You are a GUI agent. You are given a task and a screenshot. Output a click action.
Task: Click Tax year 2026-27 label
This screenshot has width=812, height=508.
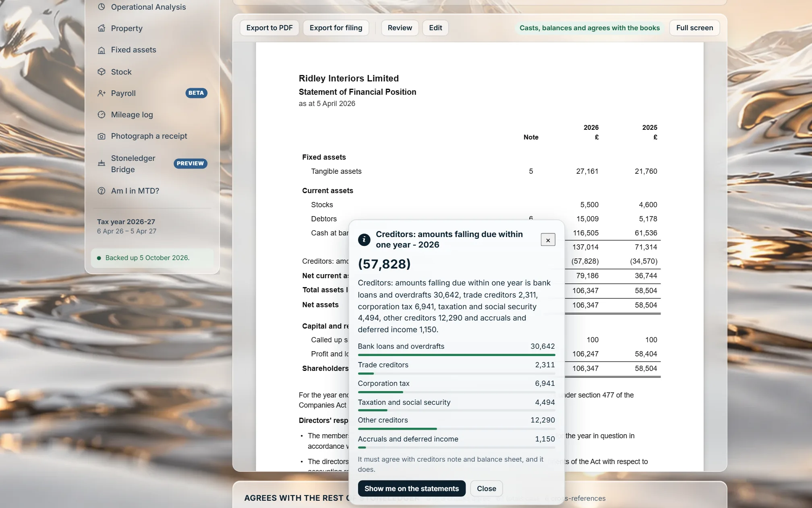pyautogui.click(x=126, y=222)
